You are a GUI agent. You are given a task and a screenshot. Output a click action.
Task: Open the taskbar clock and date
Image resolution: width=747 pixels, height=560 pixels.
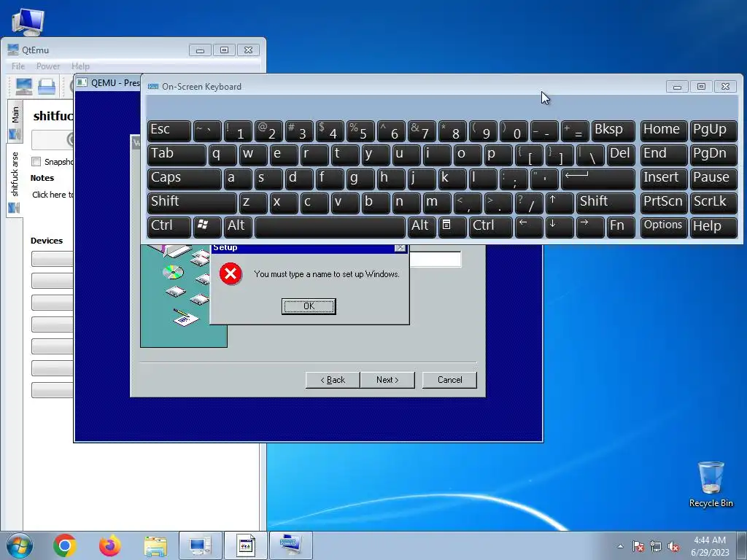pos(710,546)
